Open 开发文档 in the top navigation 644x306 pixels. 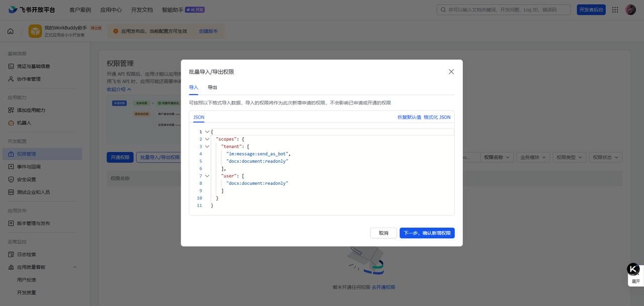coord(141,10)
